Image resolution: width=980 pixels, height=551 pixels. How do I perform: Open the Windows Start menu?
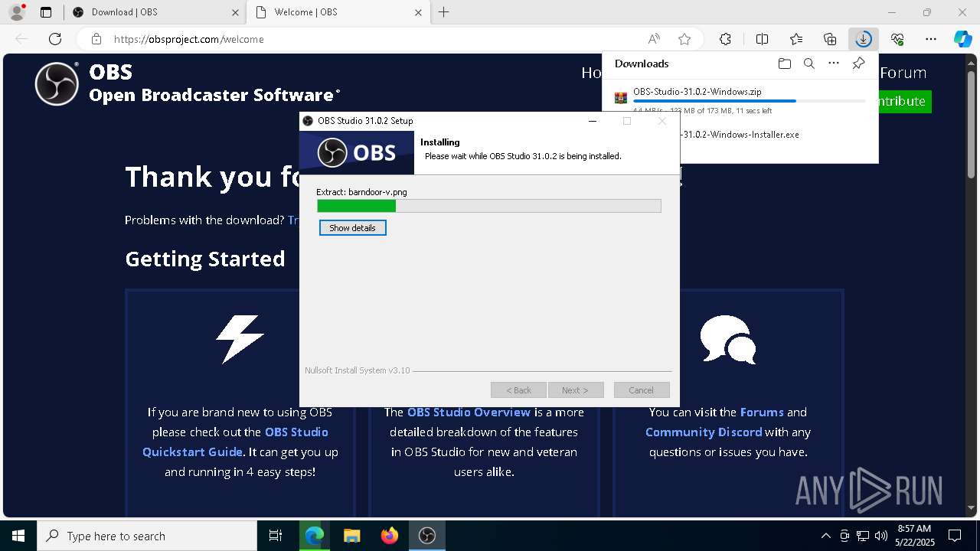pyautogui.click(x=18, y=536)
